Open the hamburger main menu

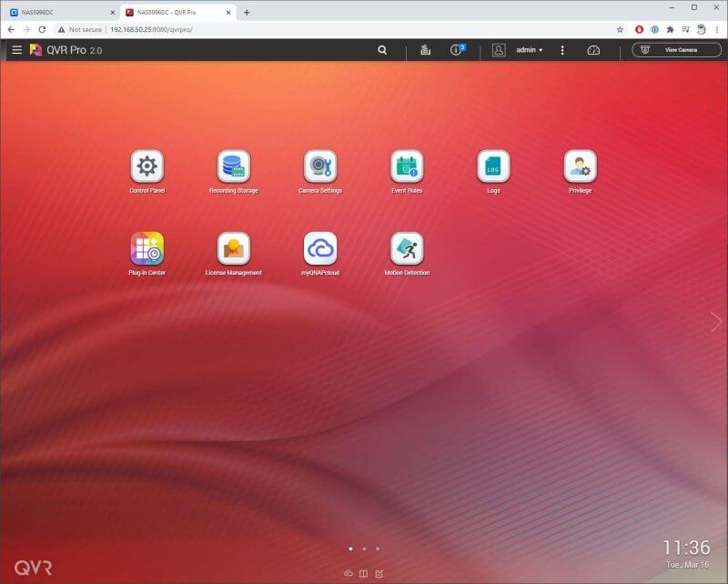[16, 50]
